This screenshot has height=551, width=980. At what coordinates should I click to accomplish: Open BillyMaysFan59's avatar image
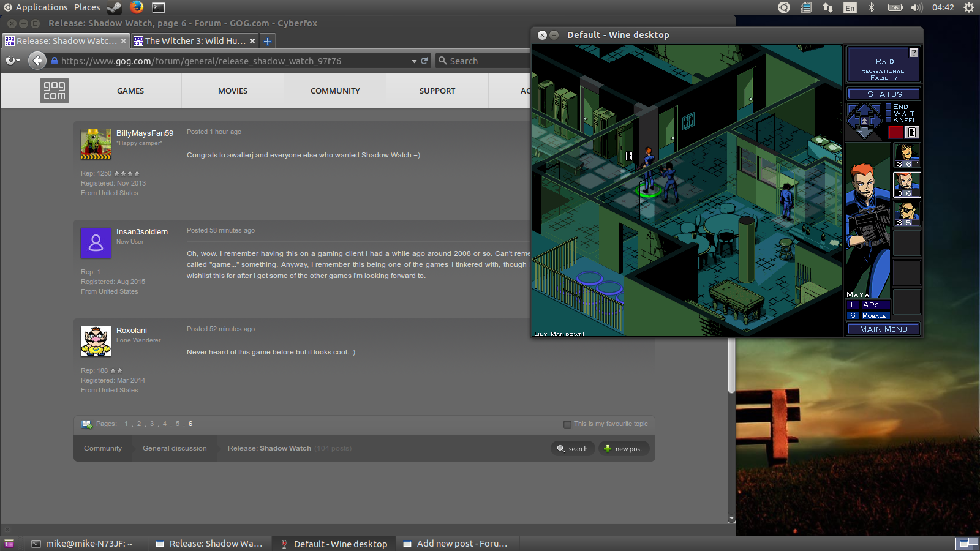coord(96,144)
